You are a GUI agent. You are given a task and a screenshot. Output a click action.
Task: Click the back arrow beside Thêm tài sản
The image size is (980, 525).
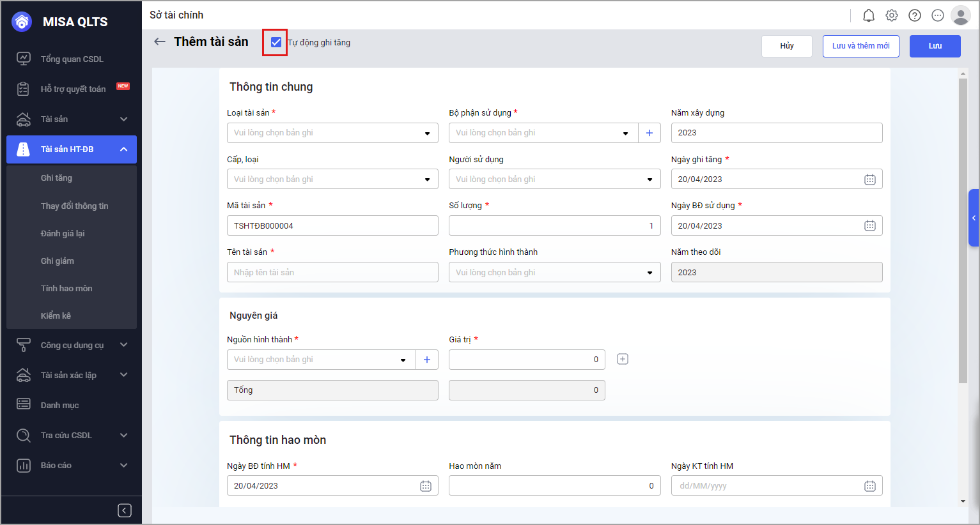tap(160, 42)
